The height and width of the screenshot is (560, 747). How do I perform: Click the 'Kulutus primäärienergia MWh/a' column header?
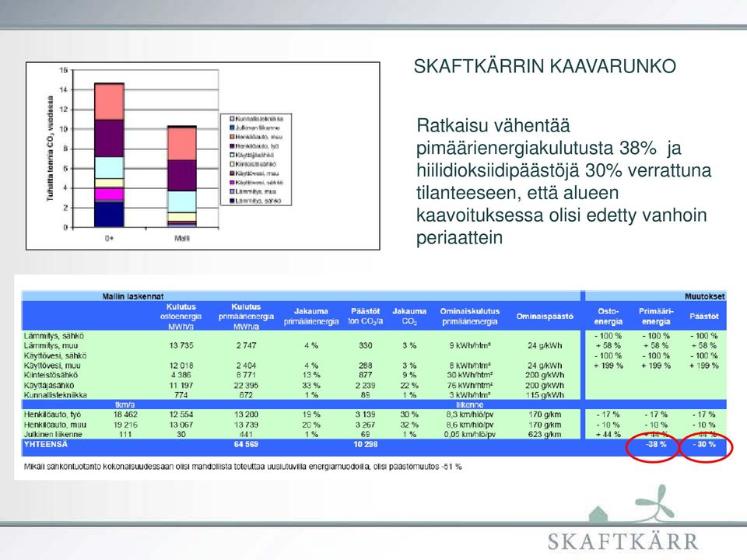[246, 317]
